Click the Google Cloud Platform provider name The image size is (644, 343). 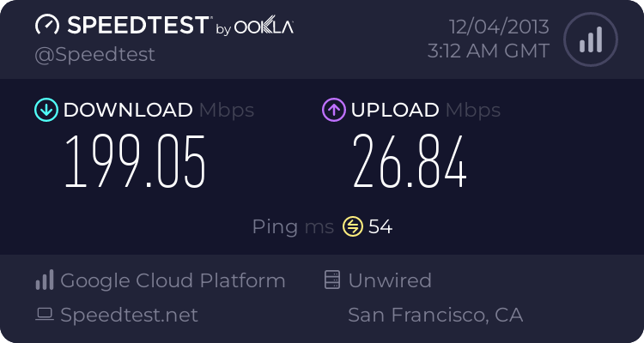173,280
